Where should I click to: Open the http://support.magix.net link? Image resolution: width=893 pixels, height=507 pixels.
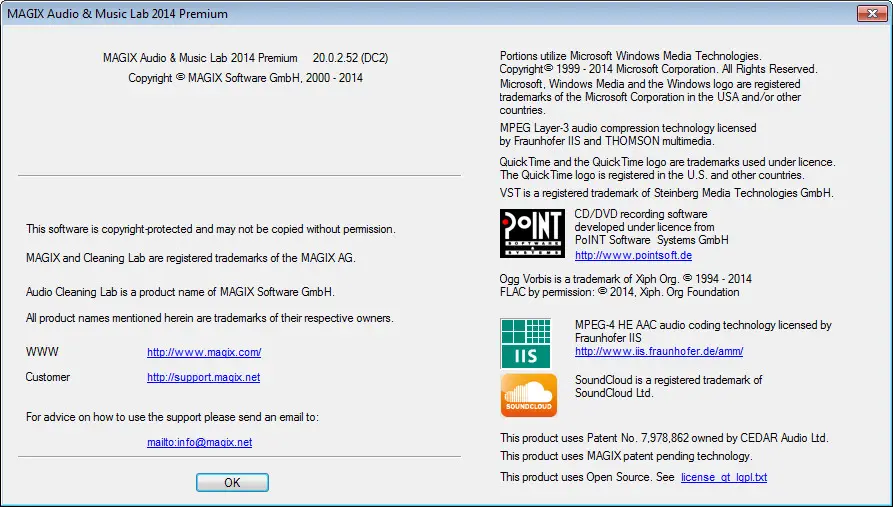203,377
